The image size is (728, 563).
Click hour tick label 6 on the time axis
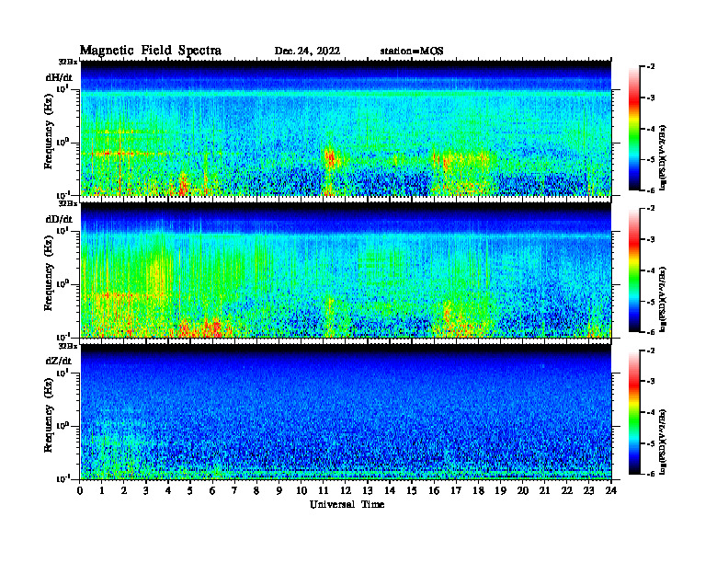coord(212,491)
